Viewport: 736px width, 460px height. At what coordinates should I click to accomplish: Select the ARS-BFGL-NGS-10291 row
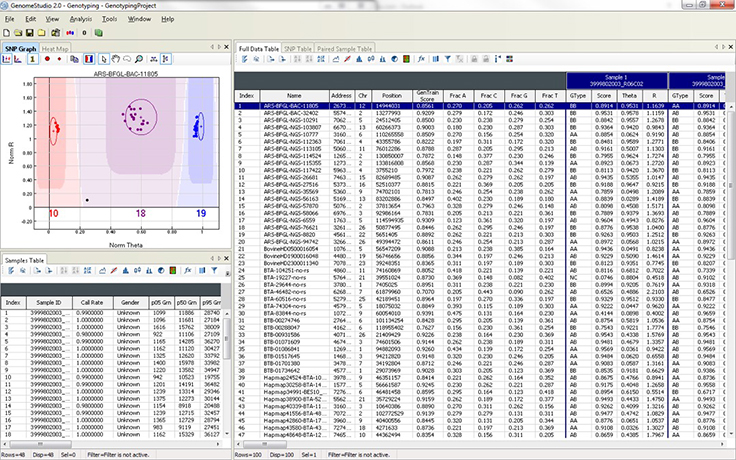tap(289, 120)
